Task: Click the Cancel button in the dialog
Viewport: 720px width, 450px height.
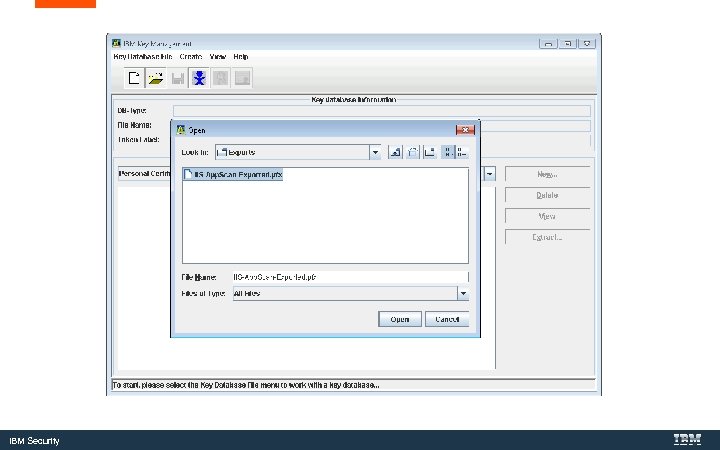Action: [x=447, y=319]
